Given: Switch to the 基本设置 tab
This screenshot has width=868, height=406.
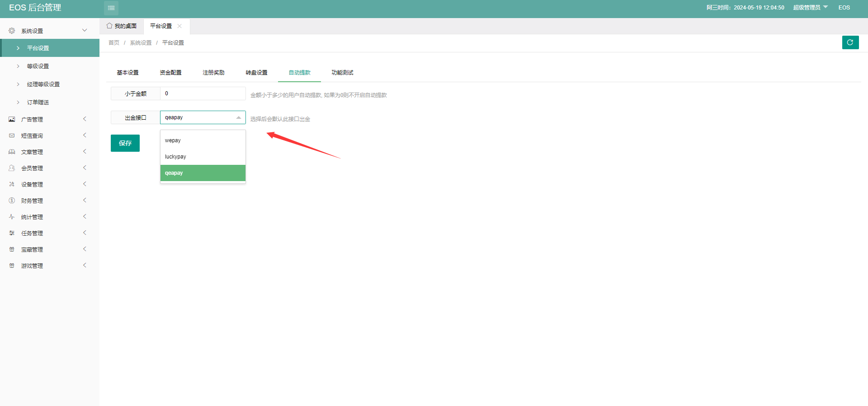Looking at the screenshot, I should [x=127, y=73].
